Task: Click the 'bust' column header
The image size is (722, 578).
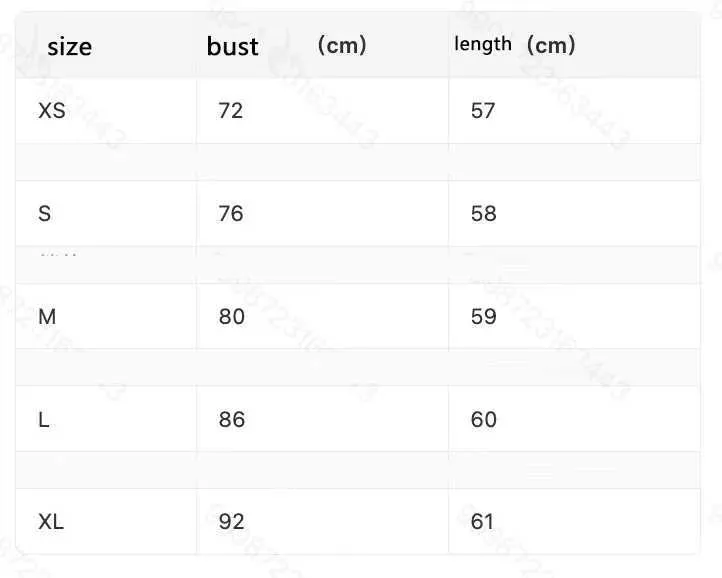Action: pyautogui.click(x=233, y=47)
